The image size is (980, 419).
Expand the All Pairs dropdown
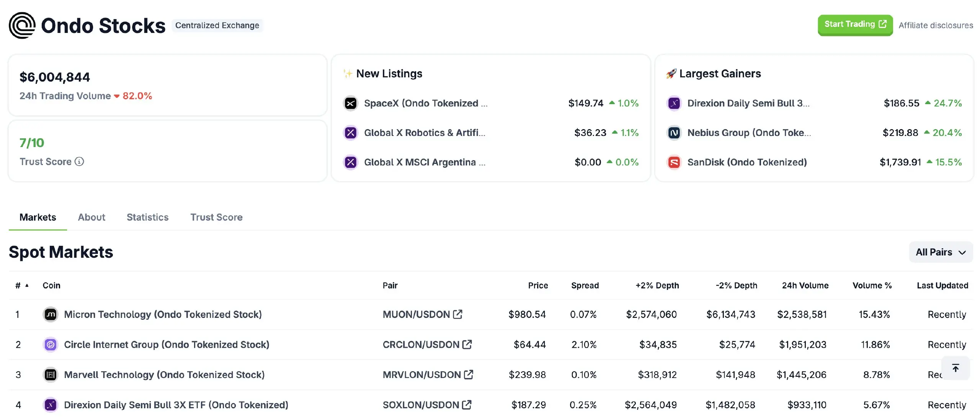941,252
